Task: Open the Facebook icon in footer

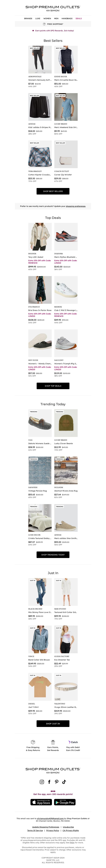Action: pos(49,782)
